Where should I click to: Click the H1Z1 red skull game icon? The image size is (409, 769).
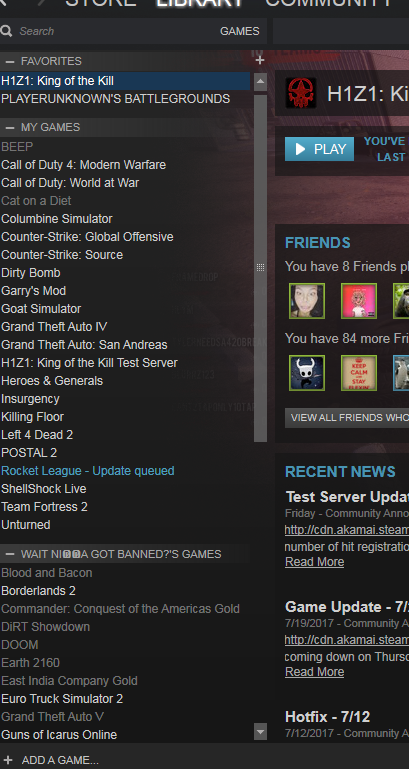[301, 93]
